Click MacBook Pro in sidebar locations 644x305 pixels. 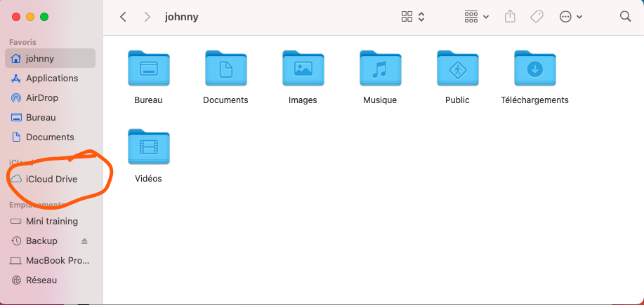tap(58, 261)
